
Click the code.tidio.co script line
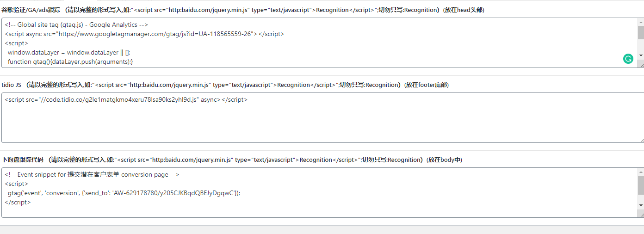tap(126, 99)
